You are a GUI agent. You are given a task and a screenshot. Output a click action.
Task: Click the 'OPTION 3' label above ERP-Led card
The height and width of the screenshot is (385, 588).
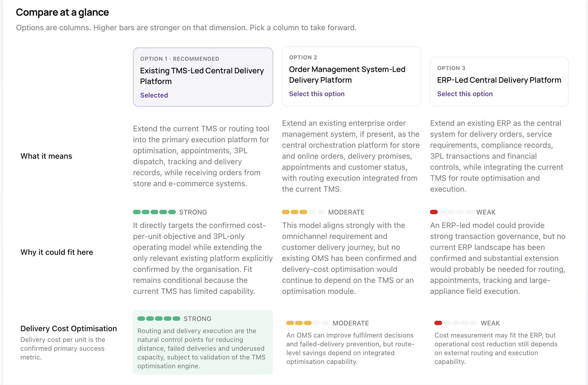(451, 68)
